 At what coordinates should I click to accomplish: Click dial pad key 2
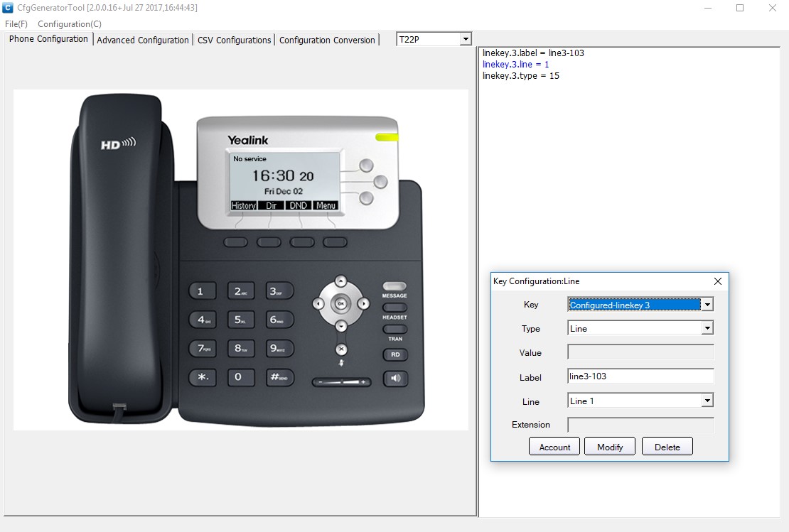click(240, 291)
